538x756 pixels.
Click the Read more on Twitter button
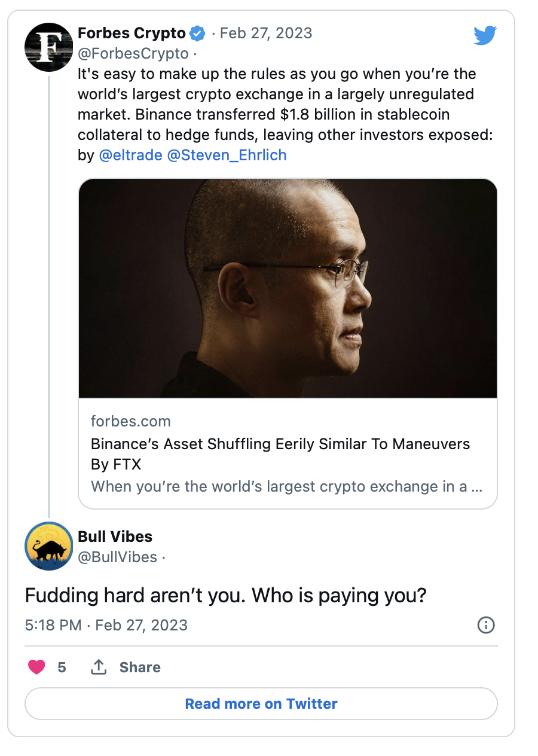click(261, 703)
